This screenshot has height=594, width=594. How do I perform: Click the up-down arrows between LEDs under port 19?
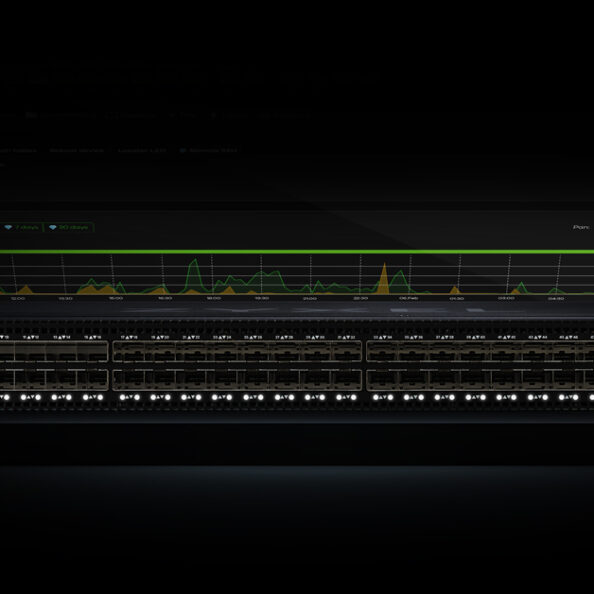[x=160, y=397]
